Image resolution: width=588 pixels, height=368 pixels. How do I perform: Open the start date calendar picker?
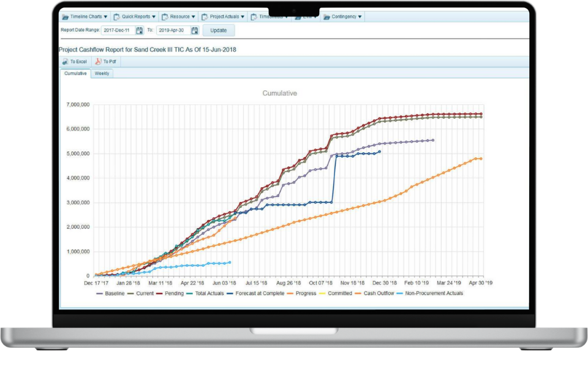point(140,30)
